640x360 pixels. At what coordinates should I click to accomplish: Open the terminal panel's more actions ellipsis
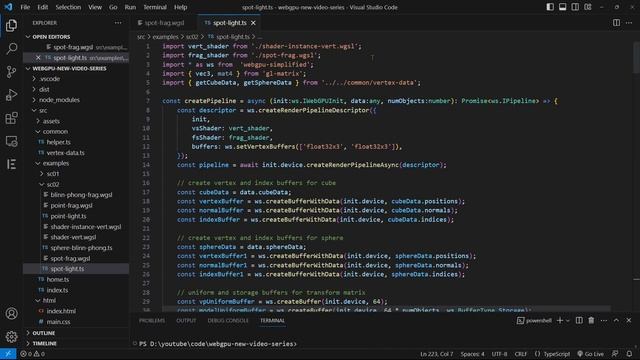tap(604, 320)
